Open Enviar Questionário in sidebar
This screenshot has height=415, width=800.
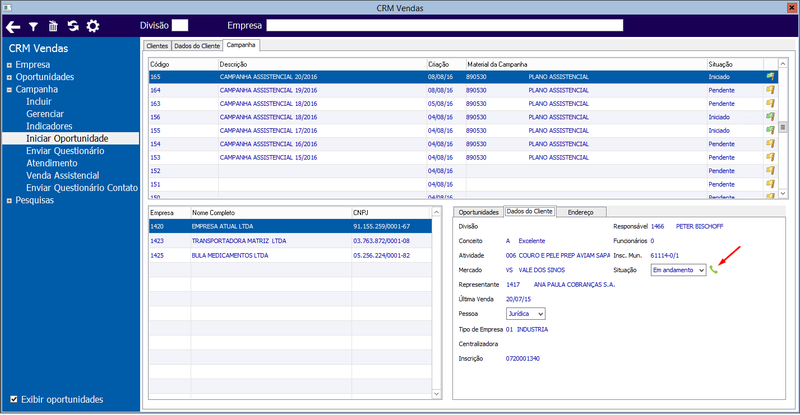[65, 151]
